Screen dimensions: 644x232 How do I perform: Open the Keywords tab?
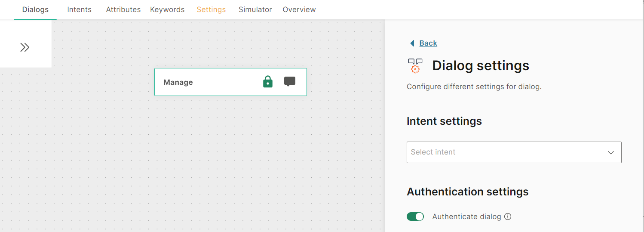(167, 9)
